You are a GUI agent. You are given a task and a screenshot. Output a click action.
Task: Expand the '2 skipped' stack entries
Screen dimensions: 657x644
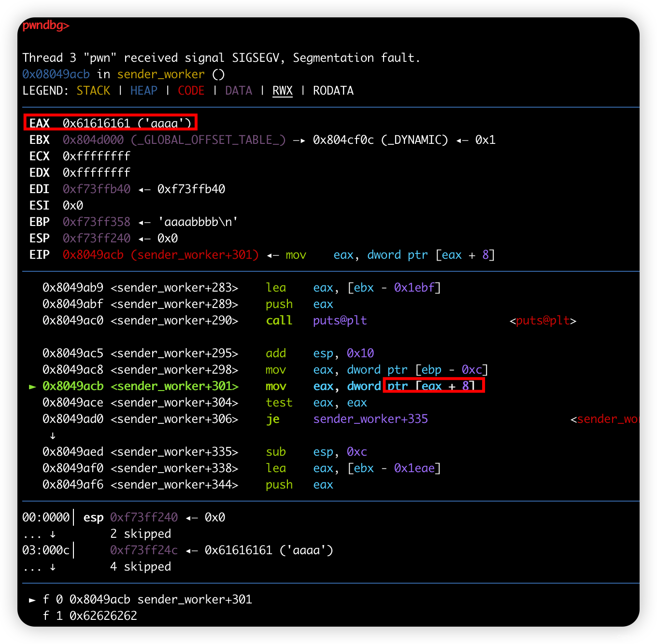(x=141, y=534)
